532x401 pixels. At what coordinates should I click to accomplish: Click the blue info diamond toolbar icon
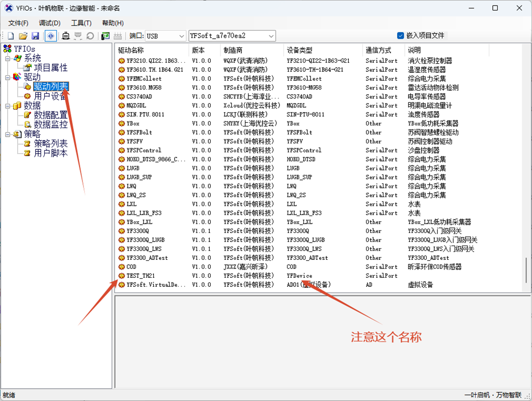50,36
